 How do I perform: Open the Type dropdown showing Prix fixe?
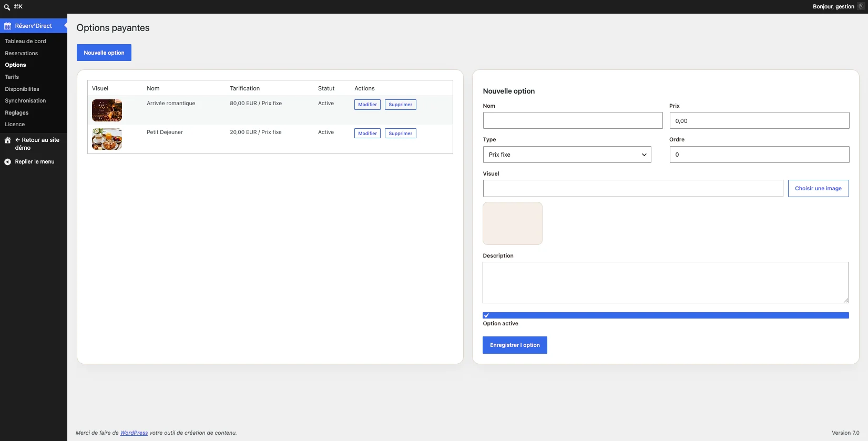coord(567,155)
